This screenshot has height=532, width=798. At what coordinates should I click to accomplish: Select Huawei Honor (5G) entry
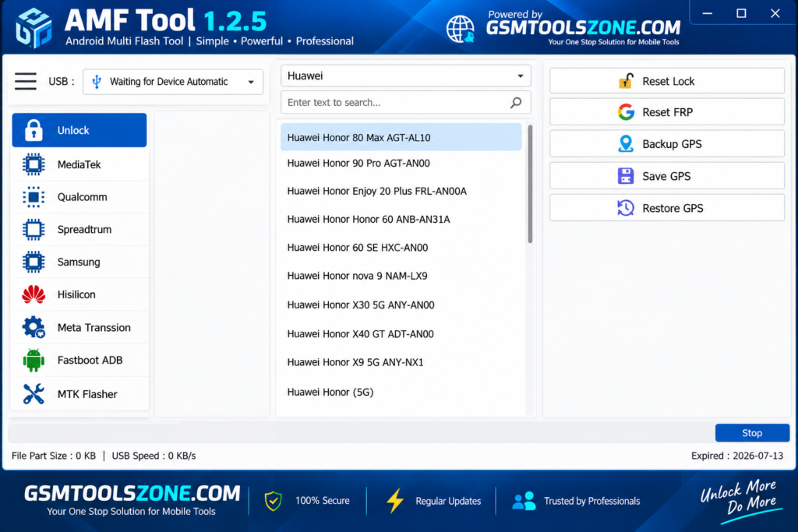click(x=401, y=392)
